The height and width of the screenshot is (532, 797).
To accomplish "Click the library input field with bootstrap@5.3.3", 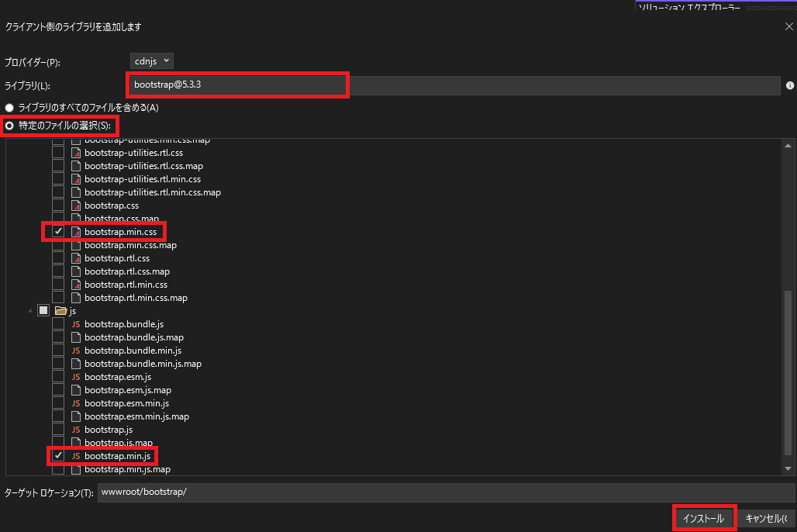I will pos(454,85).
